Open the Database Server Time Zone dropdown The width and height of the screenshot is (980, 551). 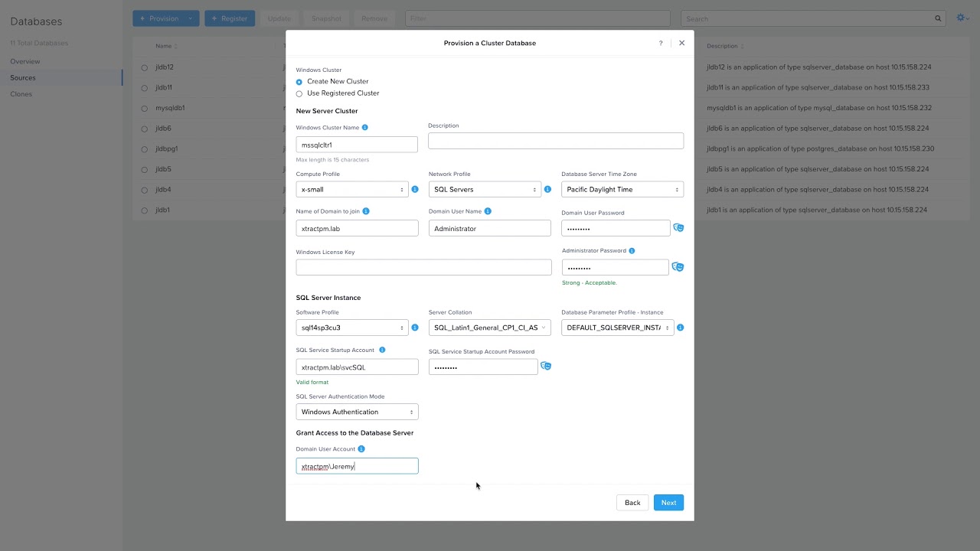click(x=622, y=189)
